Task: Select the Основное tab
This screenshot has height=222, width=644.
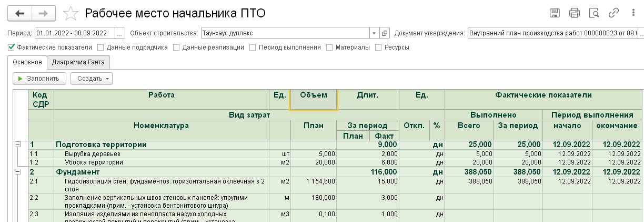Action: coord(27,63)
